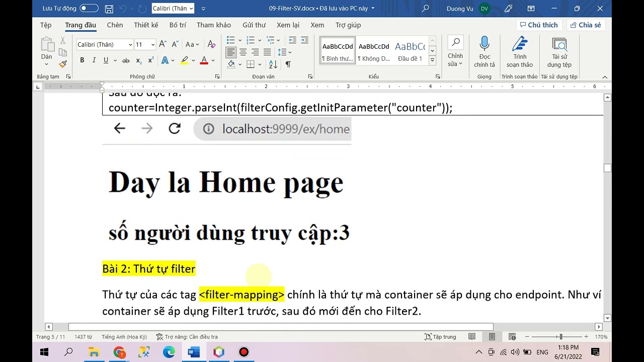644x362 pixels.
Task: Apply red font color
Action: 204,60
